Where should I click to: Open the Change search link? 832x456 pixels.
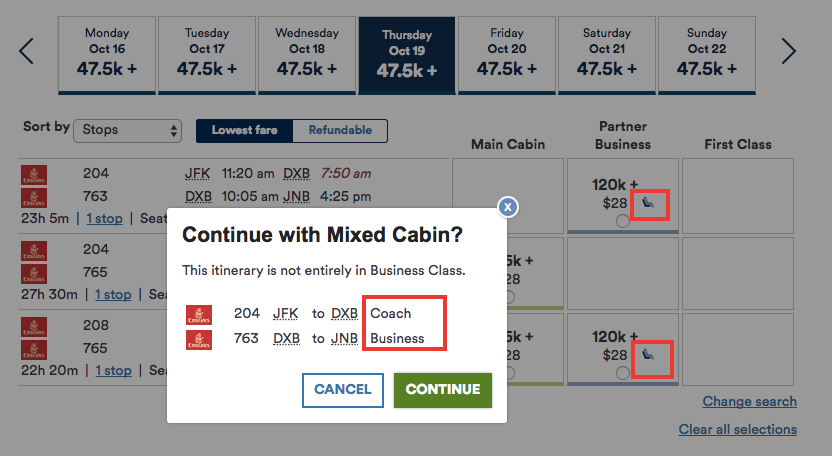(749, 402)
